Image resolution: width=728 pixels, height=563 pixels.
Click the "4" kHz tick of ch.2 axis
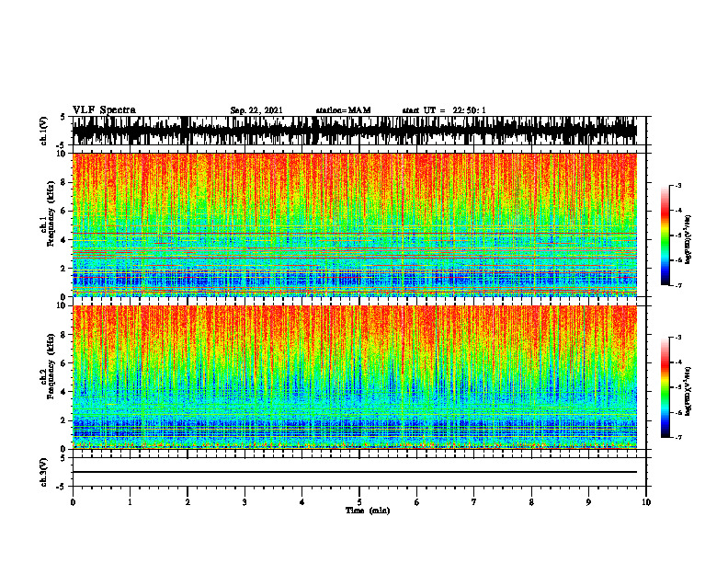click(x=64, y=392)
